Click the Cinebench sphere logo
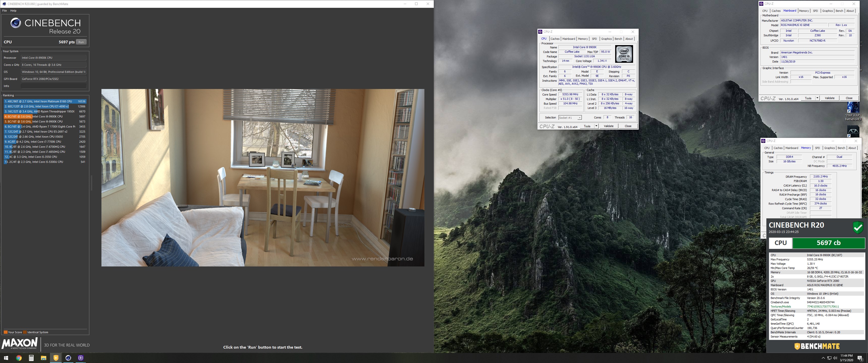 coord(15,23)
